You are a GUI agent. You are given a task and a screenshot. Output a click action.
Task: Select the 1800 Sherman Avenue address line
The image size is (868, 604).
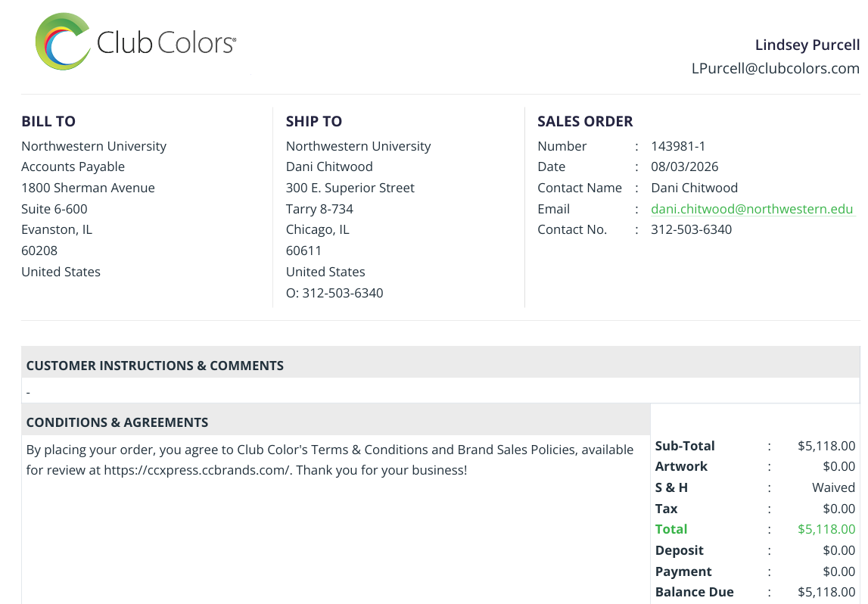pyautogui.click(x=88, y=188)
